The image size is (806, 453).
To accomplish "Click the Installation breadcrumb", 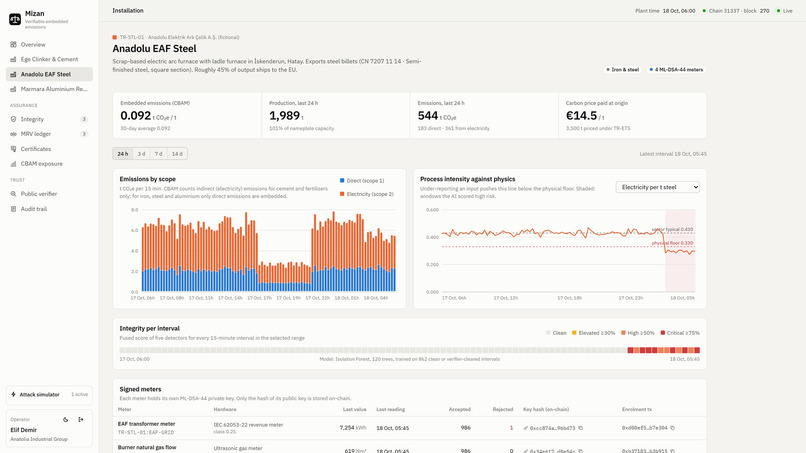I will (x=128, y=11).
